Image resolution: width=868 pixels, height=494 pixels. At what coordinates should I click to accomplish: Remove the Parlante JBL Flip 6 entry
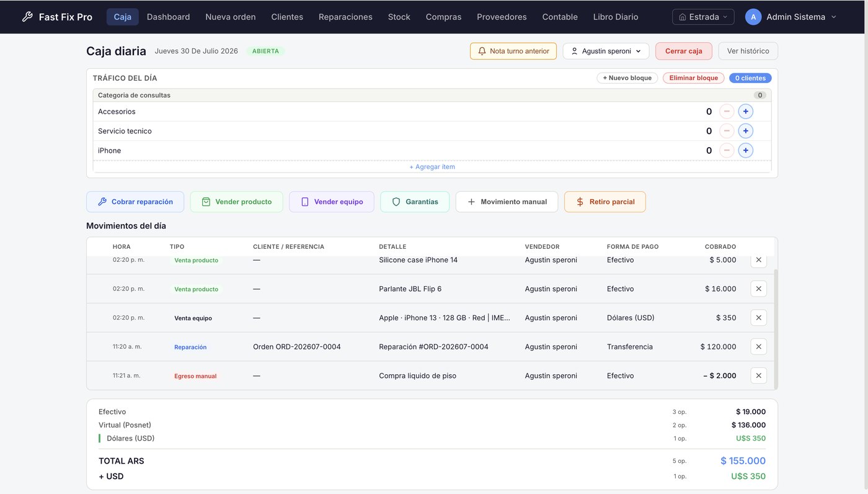tap(758, 289)
